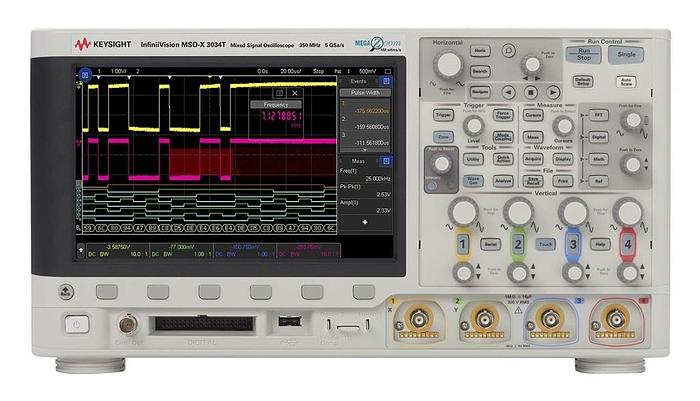Push the Analyze button
The image size is (700, 401).
[503, 180]
